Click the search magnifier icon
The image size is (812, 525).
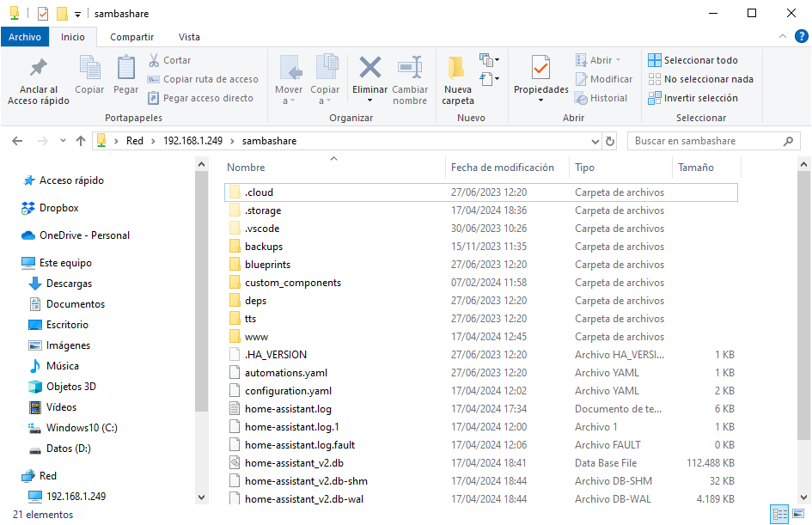pos(788,141)
